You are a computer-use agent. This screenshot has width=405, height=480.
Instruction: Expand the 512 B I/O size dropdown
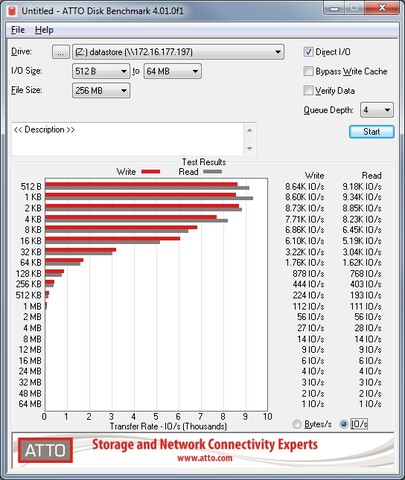[x=101, y=71]
